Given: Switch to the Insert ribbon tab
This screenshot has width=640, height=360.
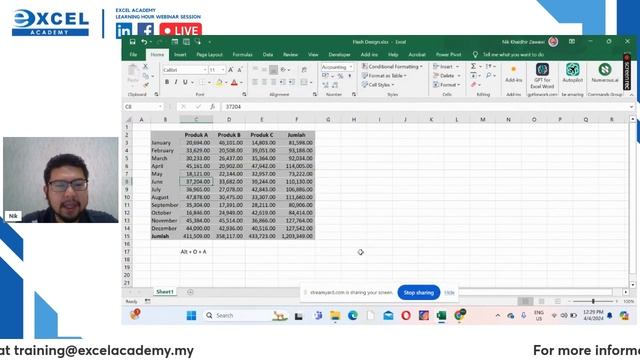Looking at the screenshot, I should point(180,54).
